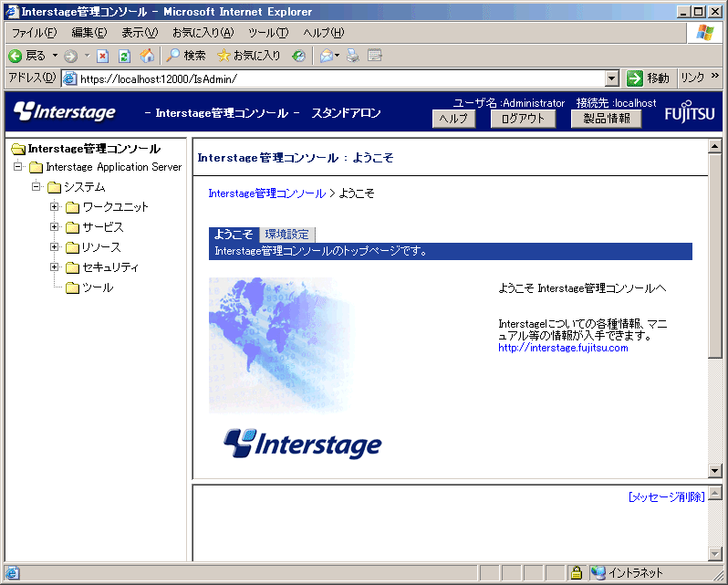This screenshot has height=585, width=728.
Task: Click the world map welcome image
Action: 281,345
